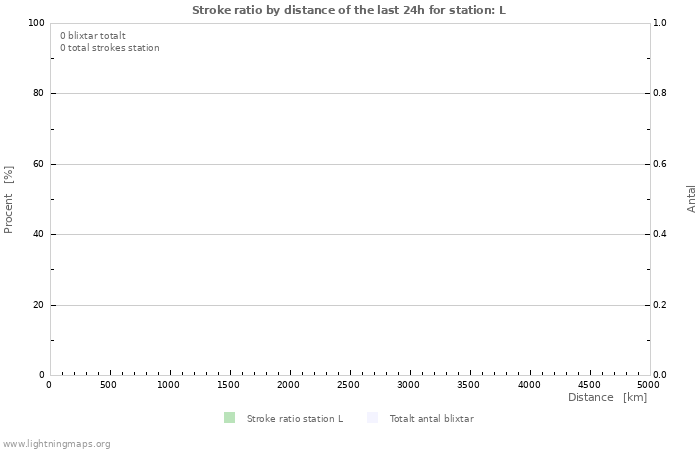Click the 20 label on percent axis

click(39, 305)
